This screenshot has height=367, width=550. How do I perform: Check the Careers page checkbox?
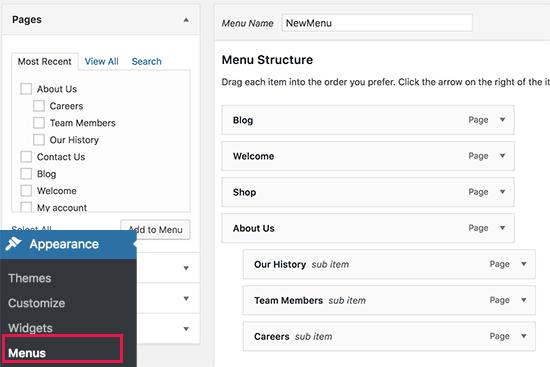pos(39,106)
